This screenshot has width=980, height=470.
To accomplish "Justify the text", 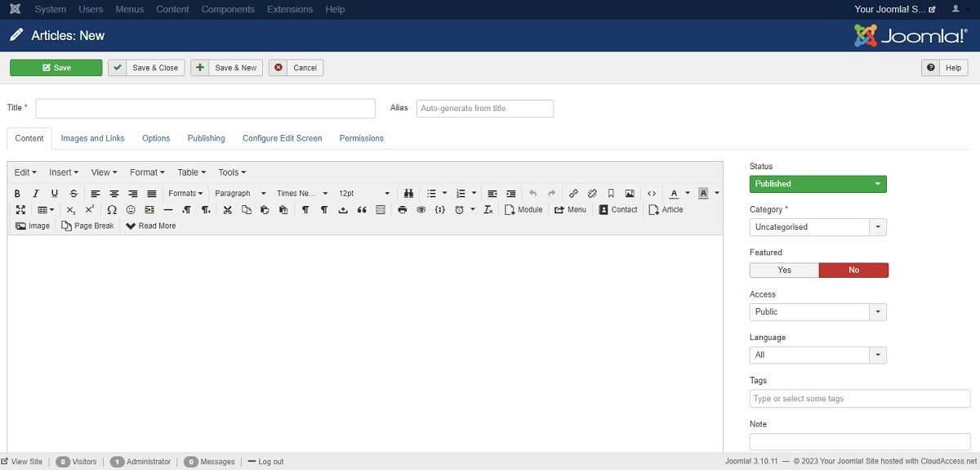I will click(x=152, y=194).
